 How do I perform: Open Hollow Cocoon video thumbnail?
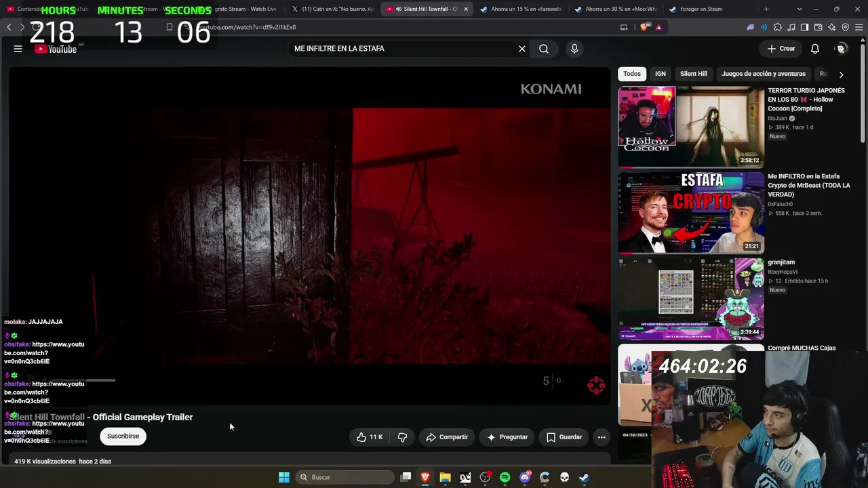691,127
